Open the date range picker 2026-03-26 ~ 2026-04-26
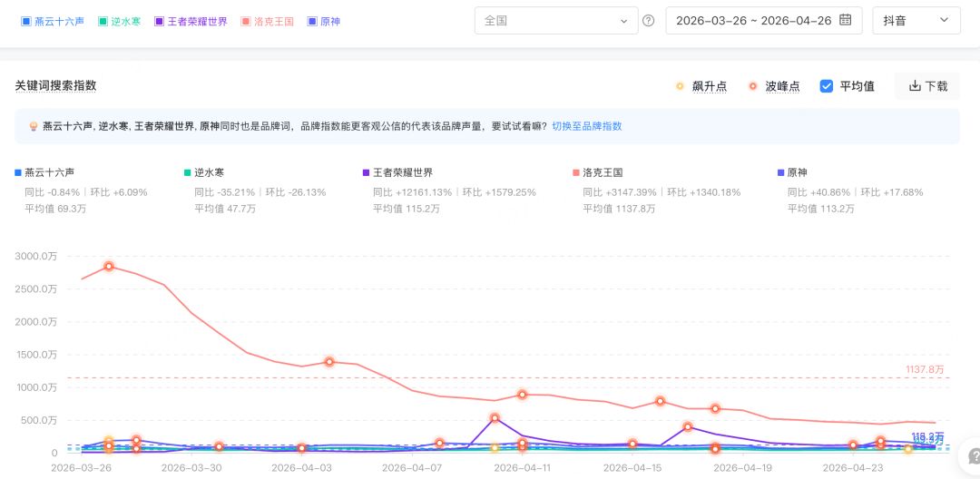This screenshot has width=980, height=479. 764,21
